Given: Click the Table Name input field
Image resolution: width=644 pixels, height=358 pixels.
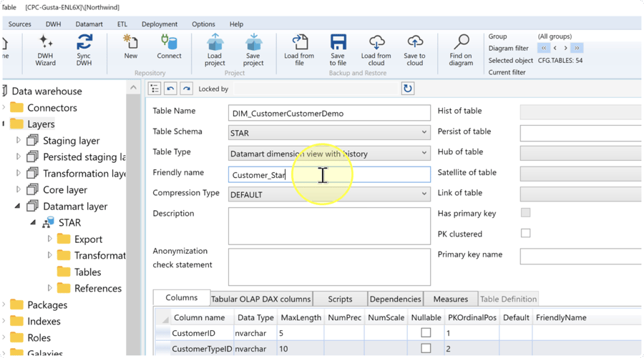Looking at the screenshot, I should [329, 113].
